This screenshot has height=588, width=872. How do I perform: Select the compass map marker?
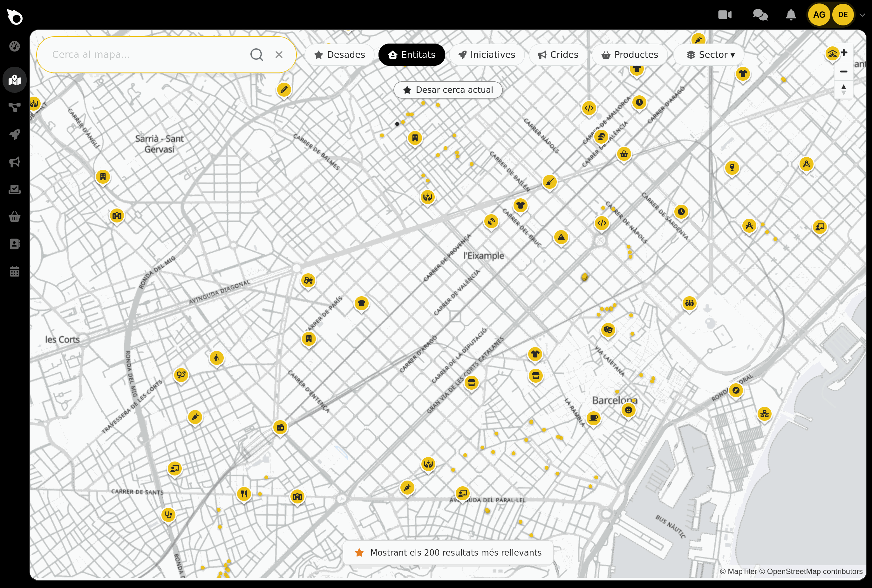click(x=736, y=390)
